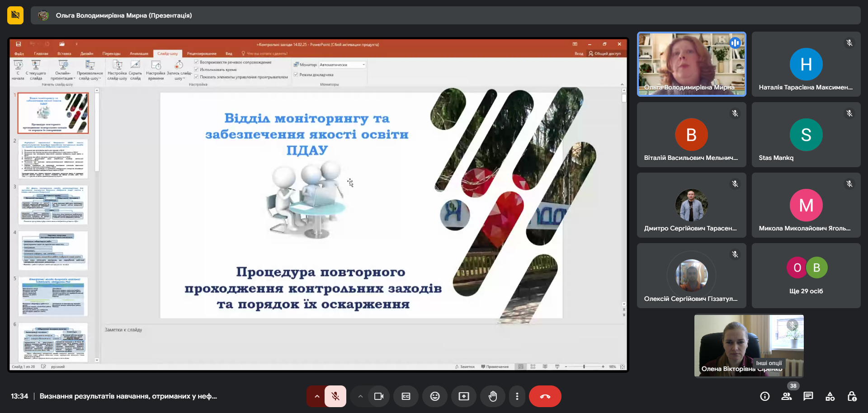Click the present screen button
Screen dimensions: 868x413
464,396
